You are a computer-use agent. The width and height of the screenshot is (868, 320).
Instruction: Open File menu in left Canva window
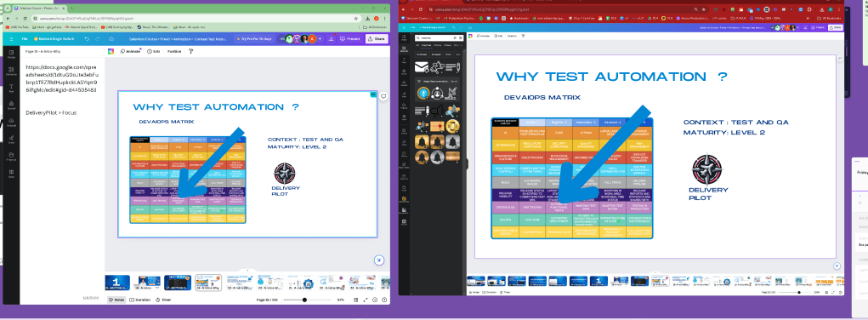tap(25, 39)
